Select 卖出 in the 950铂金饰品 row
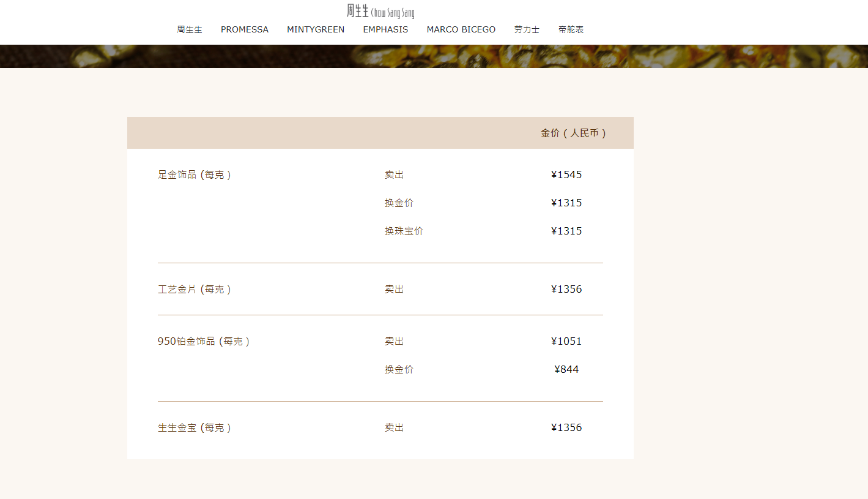Viewport: 868px width, 499px height. pos(395,341)
